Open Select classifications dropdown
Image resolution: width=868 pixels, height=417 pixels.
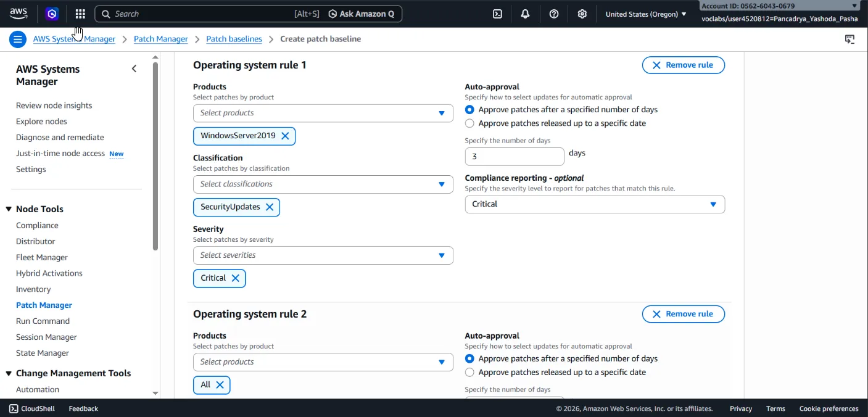coord(323,184)
